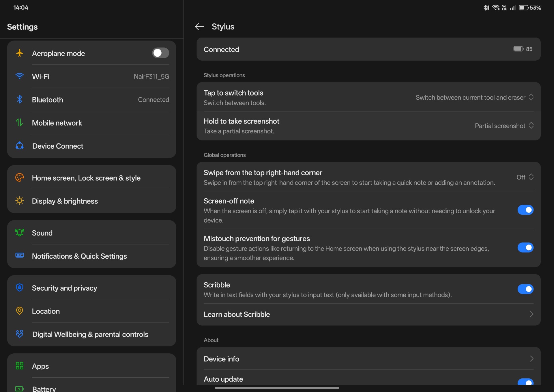Click the Wi-Fi icon in the settings list
Screen dimensions: 554x392
coord(19,76)
